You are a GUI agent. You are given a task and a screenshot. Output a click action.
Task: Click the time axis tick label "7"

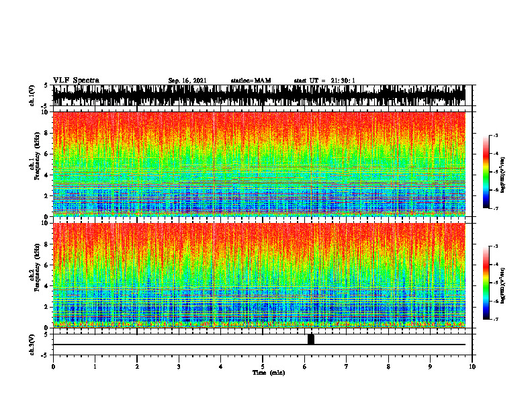coord(347,367)
